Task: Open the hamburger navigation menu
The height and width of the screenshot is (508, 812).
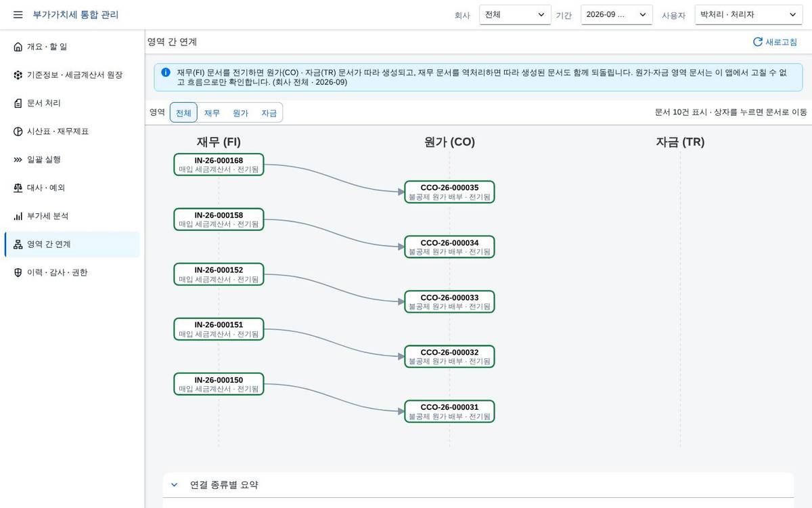Action: (x=18, y=14)
